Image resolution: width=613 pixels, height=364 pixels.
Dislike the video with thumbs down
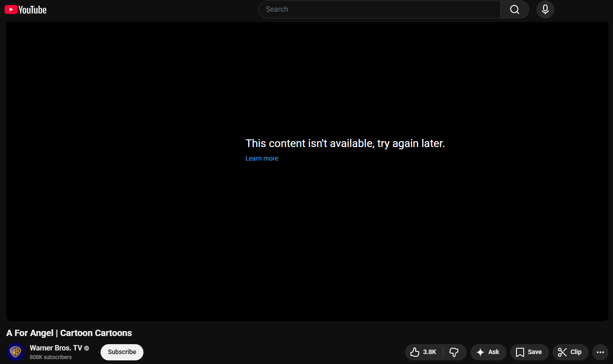pyautogui.click(x=455, y=352)
